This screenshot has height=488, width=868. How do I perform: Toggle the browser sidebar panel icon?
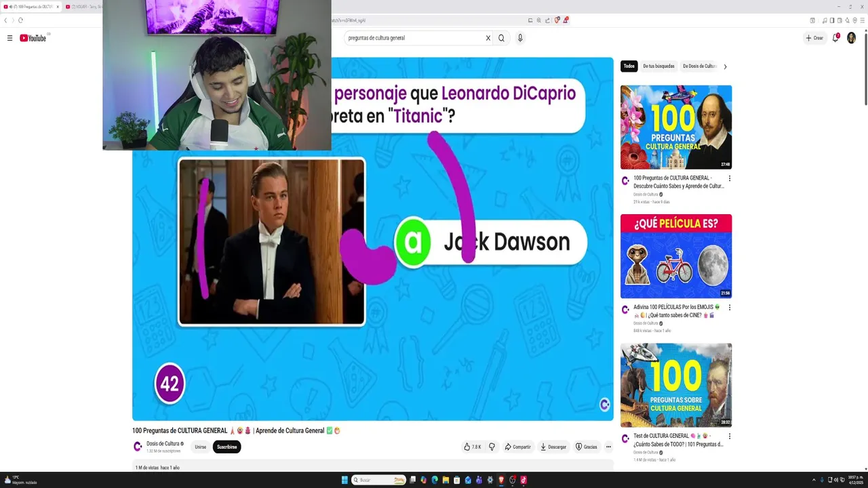click(x=832, y=20)
